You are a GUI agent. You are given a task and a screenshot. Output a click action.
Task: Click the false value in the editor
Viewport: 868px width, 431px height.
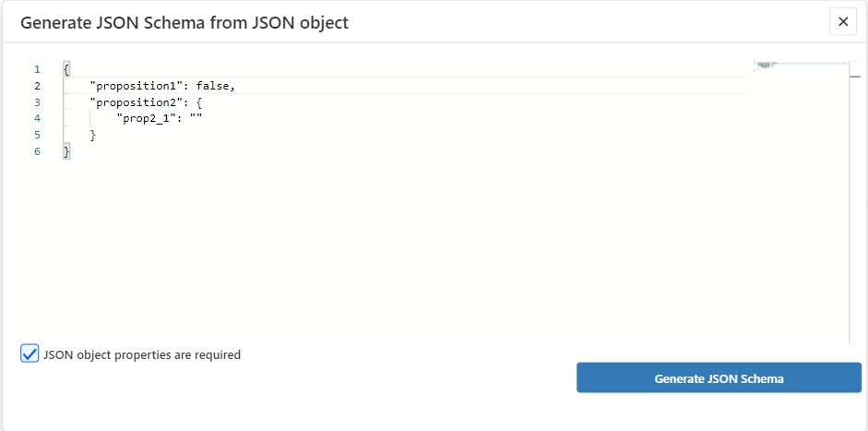[212, 86]
